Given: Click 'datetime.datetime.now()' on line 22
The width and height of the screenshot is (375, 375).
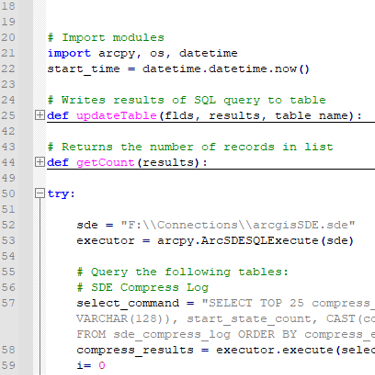Looking at the screenshot, I should (226, 69).
